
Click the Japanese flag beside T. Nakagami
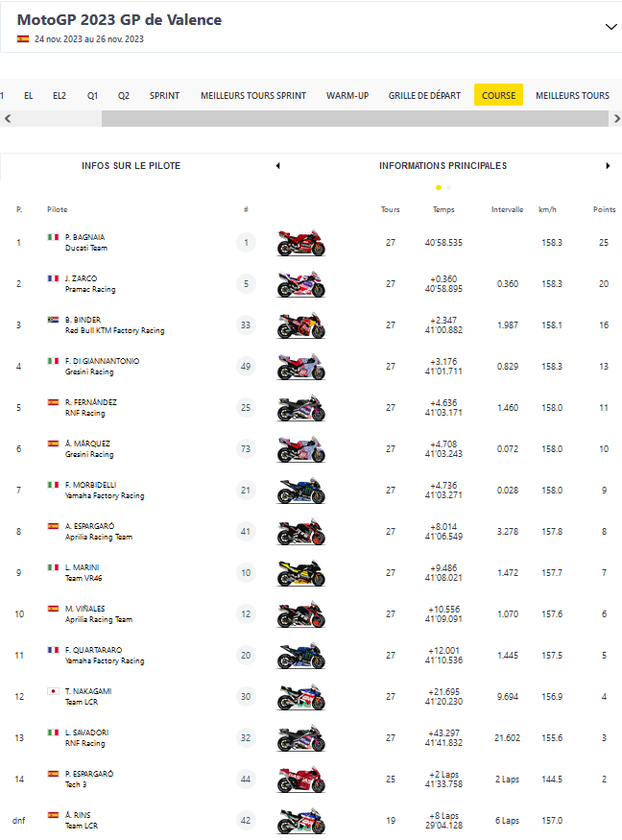point(53,691)
